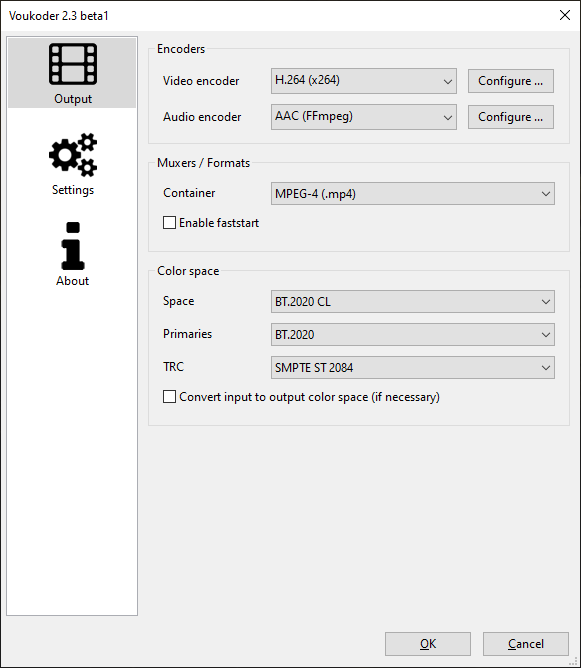The height and width of the screenshot is (668, 581).
Task: Expand the color Space dropdown
Action: [x=413, y=302]
